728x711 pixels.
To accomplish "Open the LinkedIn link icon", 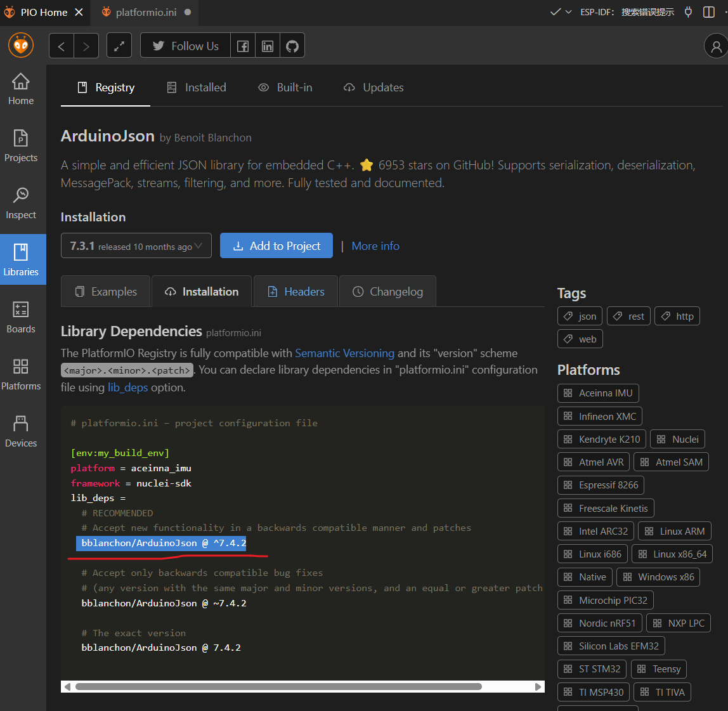I will pyautogui.click(x=268, y=46).
